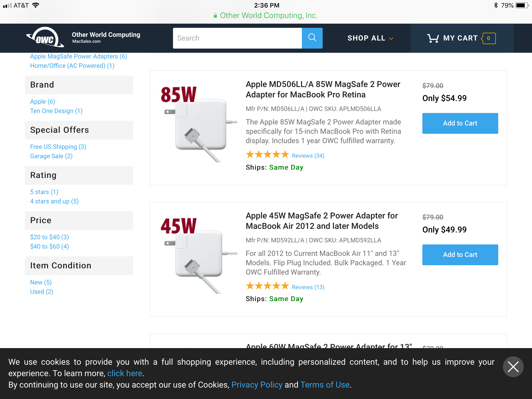Filter by condition New (5)
Viewport: 532px width, 399px height.
(x=41, y=282)
